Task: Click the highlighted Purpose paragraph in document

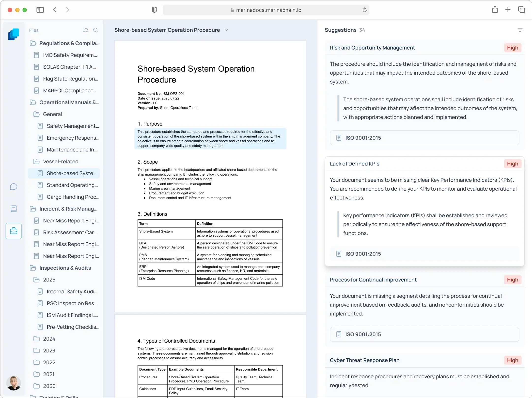Action: coord(210,139)
